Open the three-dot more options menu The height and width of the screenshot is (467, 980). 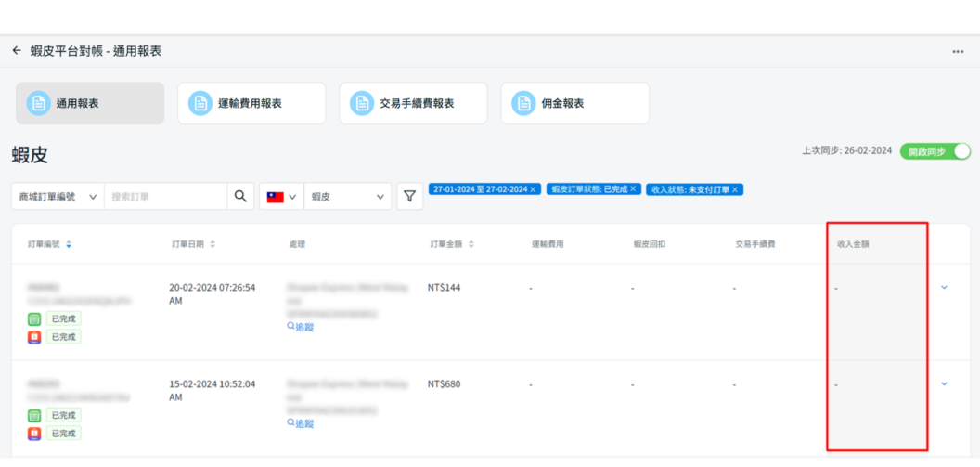click(958, 52)
